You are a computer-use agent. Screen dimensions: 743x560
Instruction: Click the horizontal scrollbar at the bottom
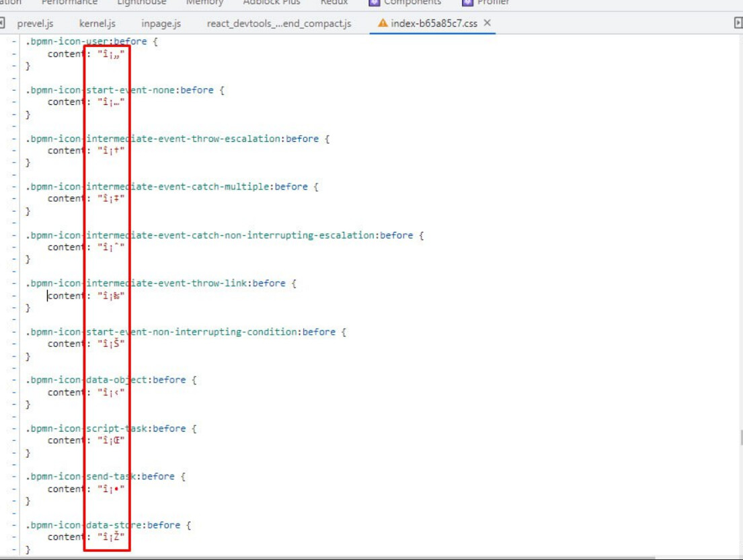[x=328, y=557]
